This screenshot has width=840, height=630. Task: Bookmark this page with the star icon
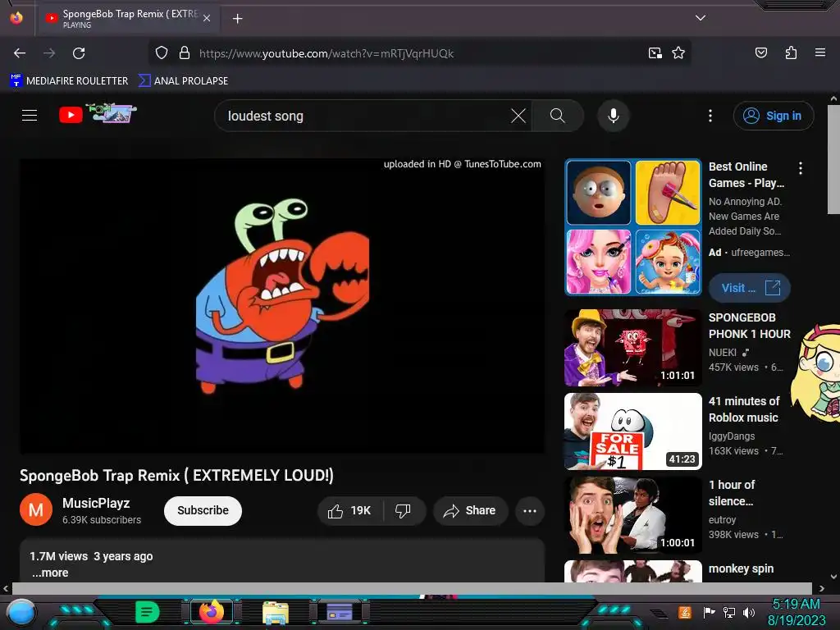(x=678, y=53)
